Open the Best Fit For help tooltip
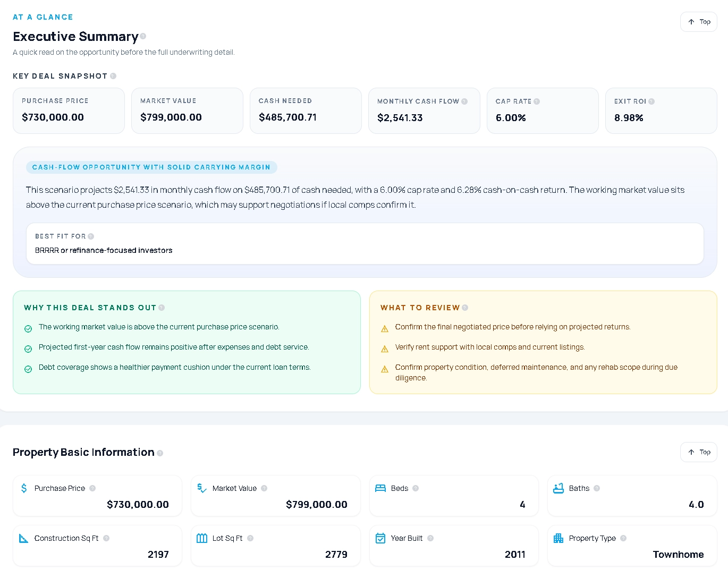The width and height of the screenshot is (728, 578). coord(91,236)
